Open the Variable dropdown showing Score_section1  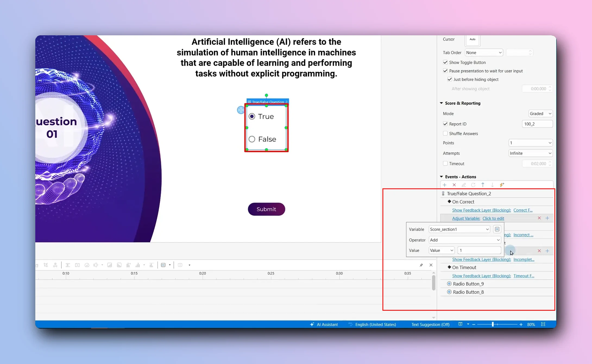pyautogui.click(x=459, y=229)
